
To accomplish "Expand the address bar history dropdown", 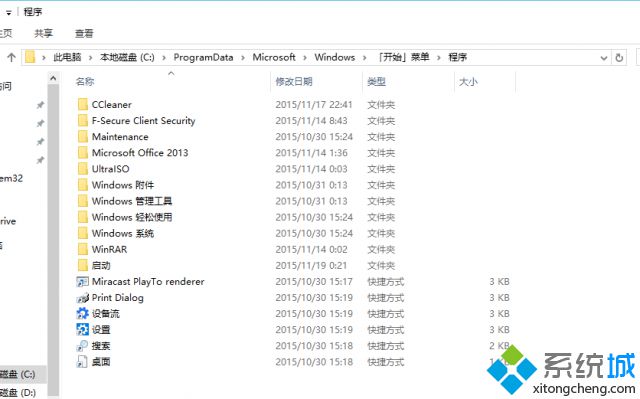I will coord(604,58).
